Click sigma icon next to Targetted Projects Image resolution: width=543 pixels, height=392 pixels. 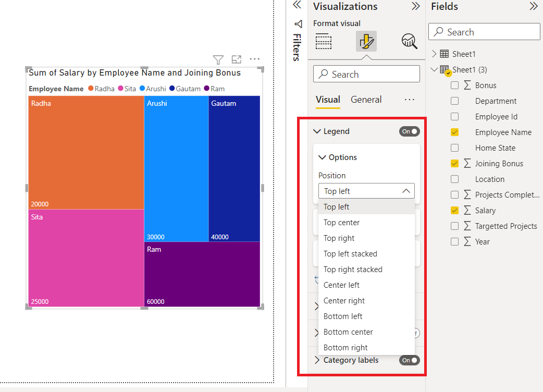pyautogui.click(x=467, y=226)
